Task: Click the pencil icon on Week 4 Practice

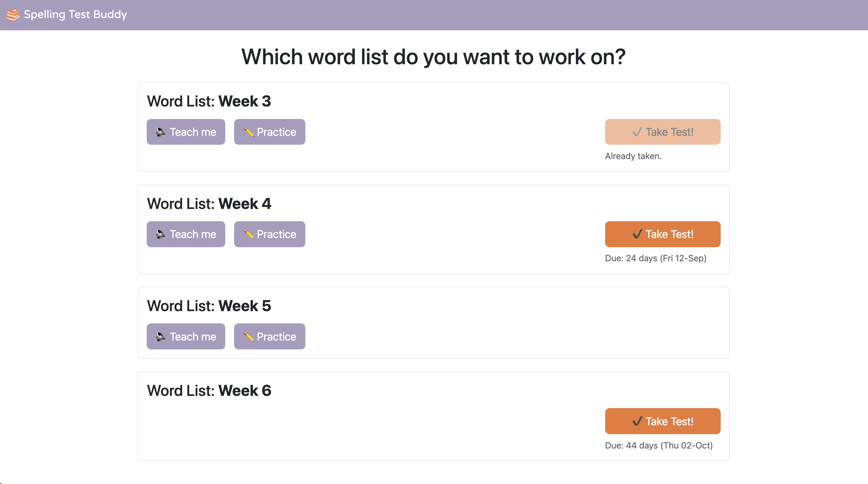Action: point(249,234)
